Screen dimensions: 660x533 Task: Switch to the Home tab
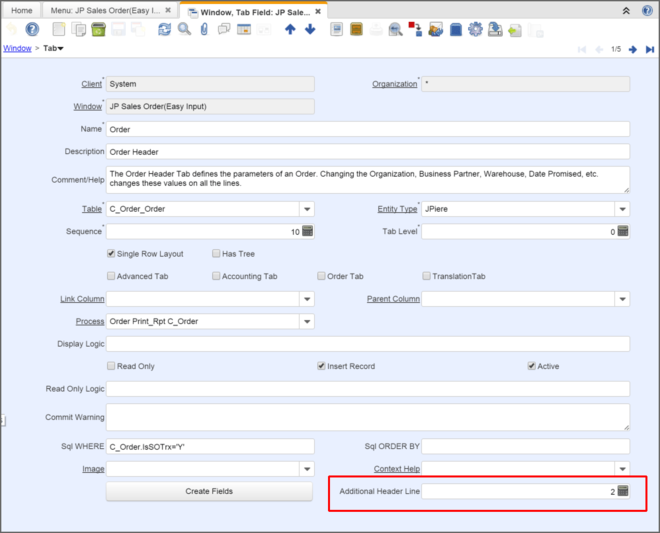(21, 9)
